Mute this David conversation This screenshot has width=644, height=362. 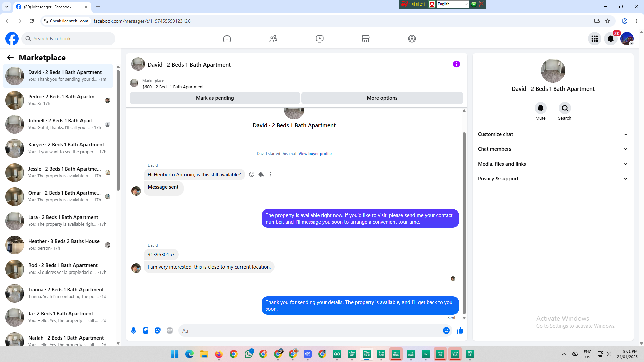point(540,108)
